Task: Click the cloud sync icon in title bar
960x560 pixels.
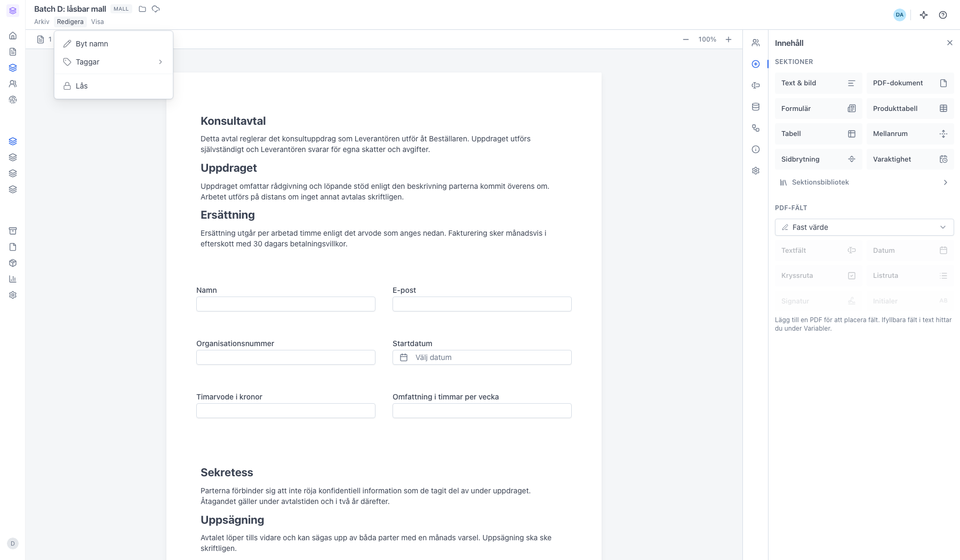Action: point(156,9)
